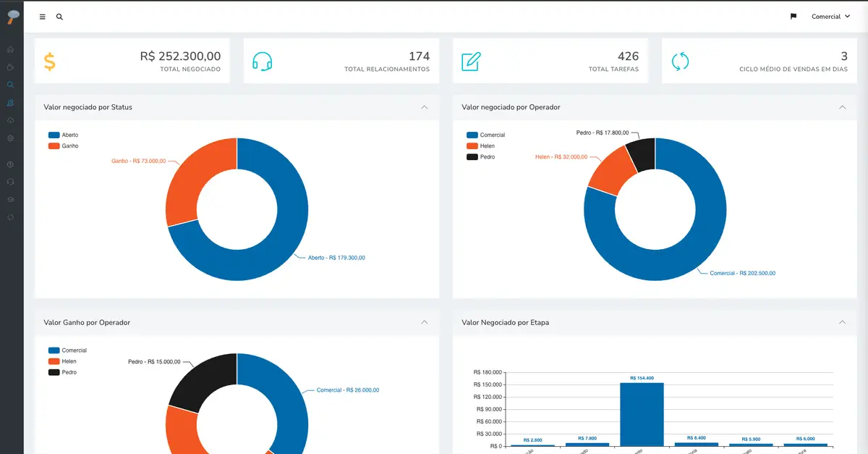Click the search magnifier in the top bar
The image size is (868, 454).
click(59, 17)
